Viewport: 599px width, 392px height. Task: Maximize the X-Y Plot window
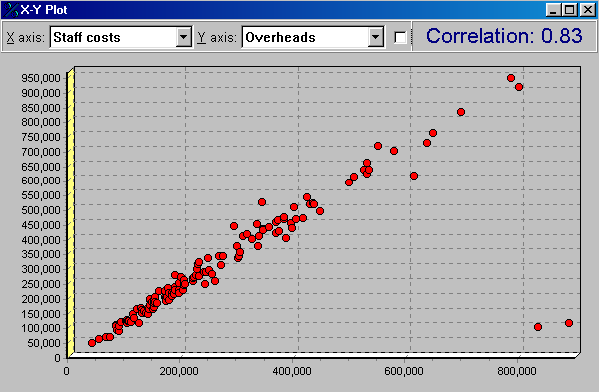click(x=569, y=10)
